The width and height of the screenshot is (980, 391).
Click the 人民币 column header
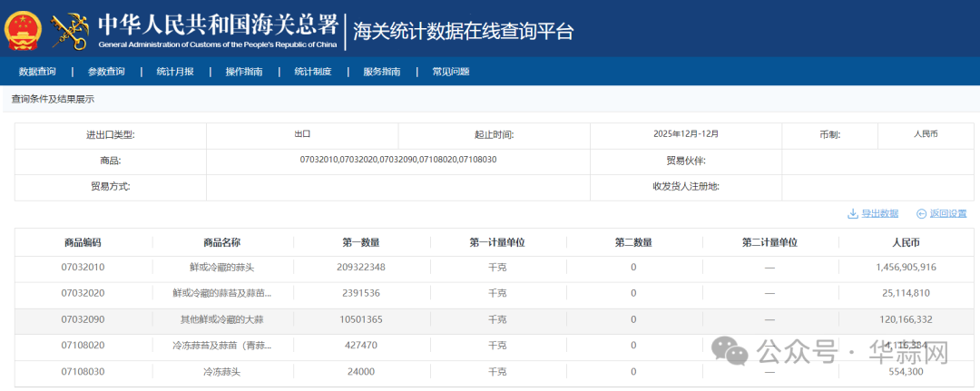(906, 242)
